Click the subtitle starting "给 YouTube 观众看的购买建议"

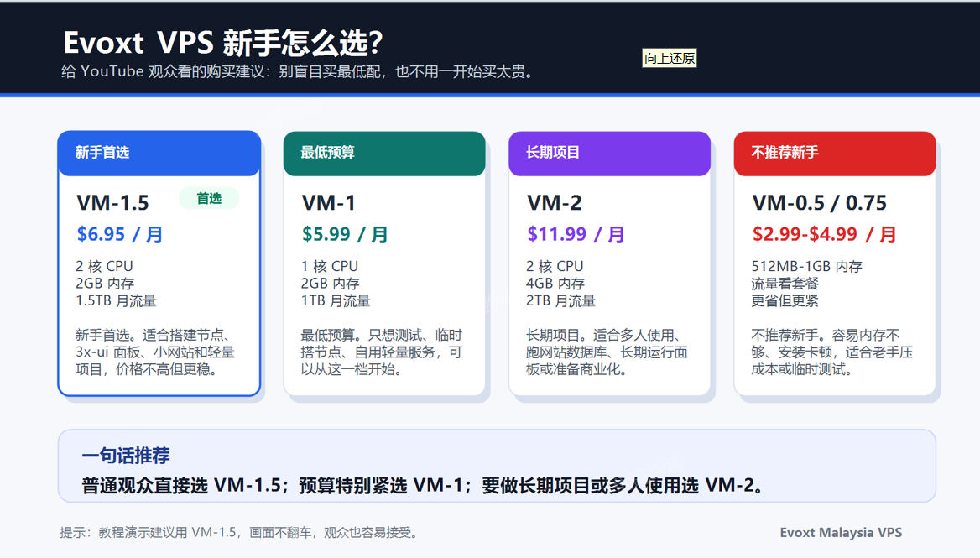[298, 72]
